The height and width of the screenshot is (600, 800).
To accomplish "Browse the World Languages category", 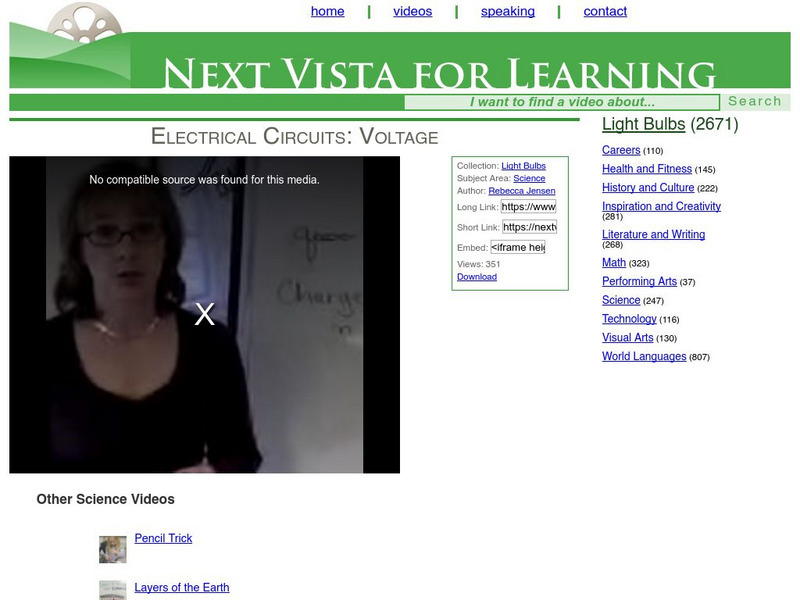I will pos(644,356).
